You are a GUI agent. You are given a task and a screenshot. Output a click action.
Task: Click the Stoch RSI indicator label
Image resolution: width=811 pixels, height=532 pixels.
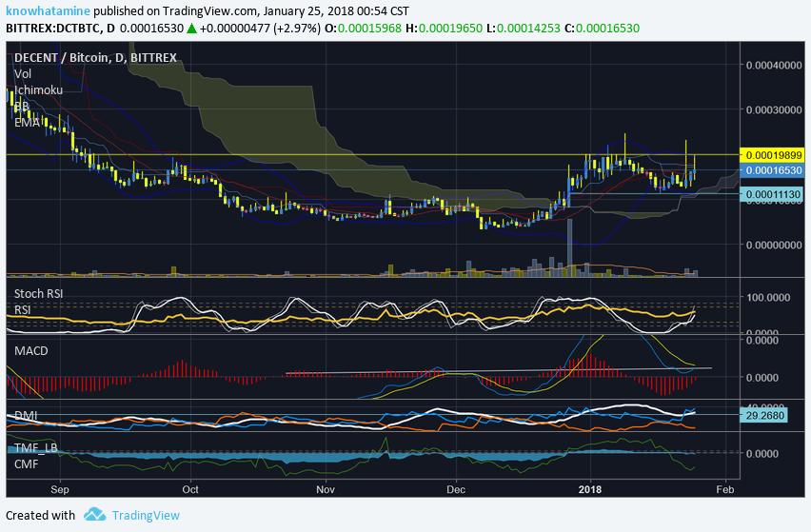tap(39, 294)
